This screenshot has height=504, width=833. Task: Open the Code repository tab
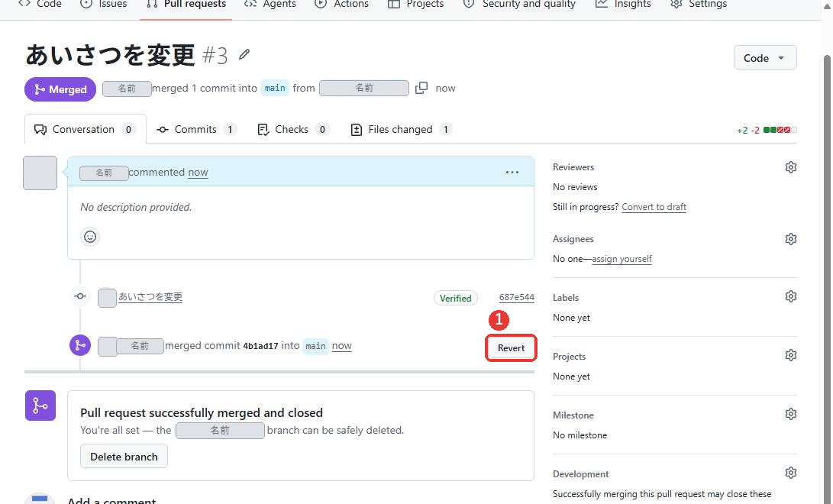(40, 5)
